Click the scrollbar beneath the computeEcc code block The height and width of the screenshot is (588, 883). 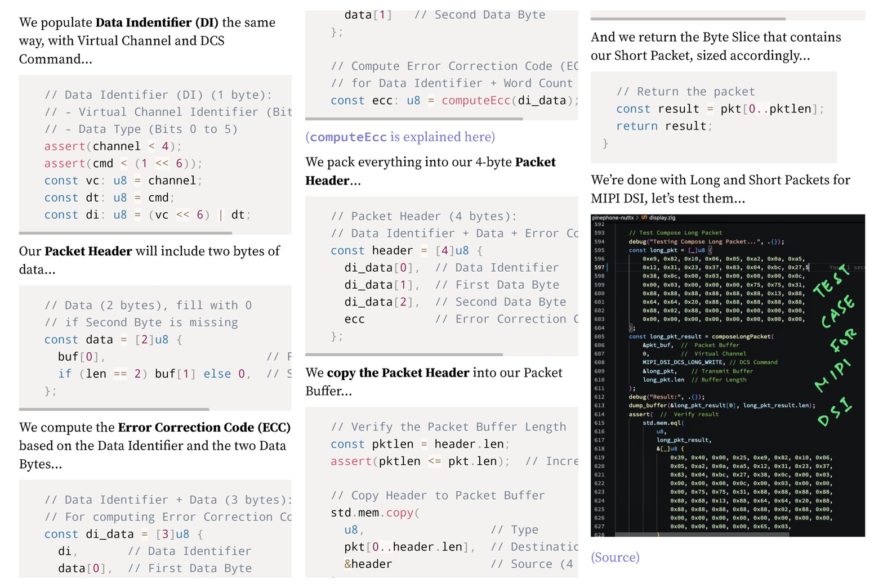pos(414,119)
